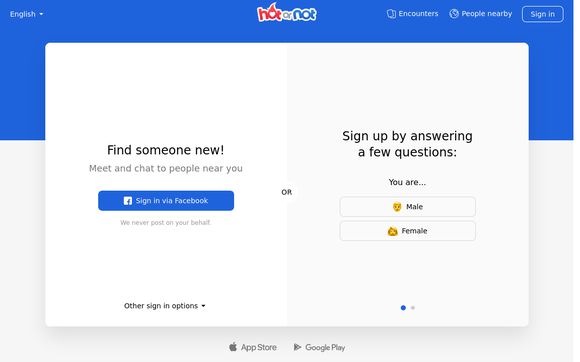Image resolution: width=580 pixels, height=362 pixels.
Task: Click the People nearby globe icon
Action: point(454,14)
